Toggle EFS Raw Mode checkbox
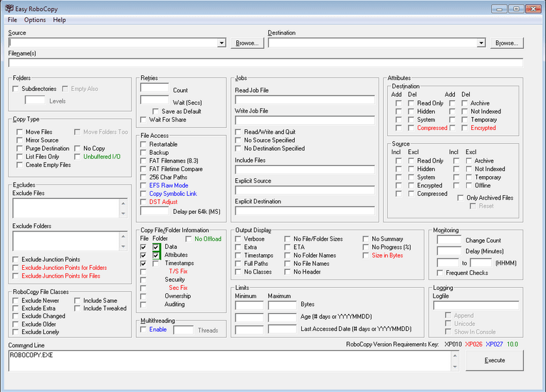 point(143,185)
